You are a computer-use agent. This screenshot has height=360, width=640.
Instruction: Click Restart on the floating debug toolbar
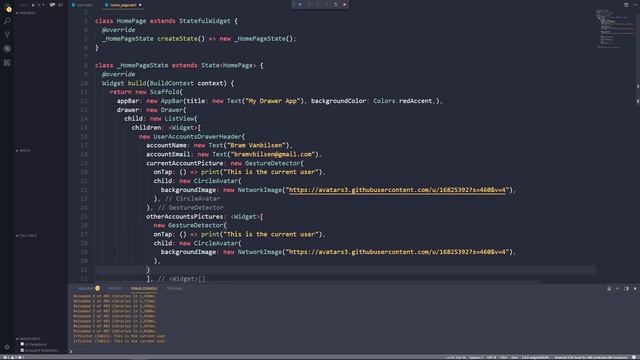coord(336,4)
